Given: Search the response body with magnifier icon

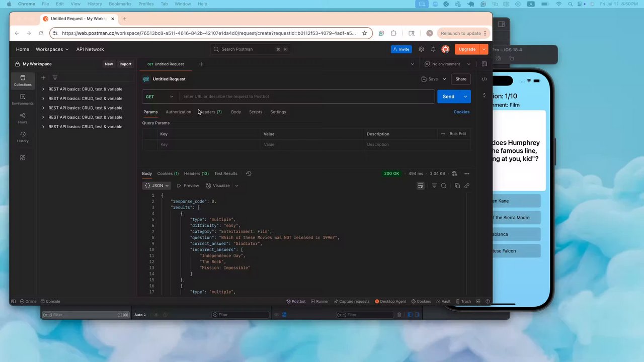Looking at the screenshot, I should [x=444, y=186].
